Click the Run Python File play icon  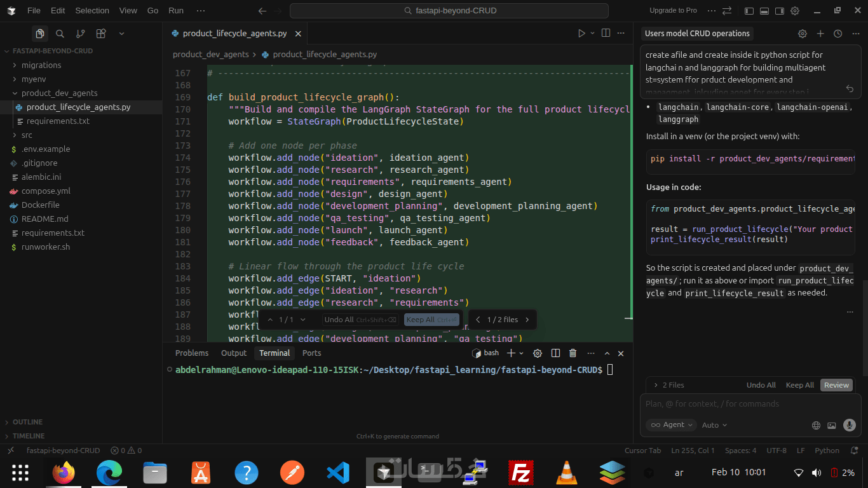point(581,33)
